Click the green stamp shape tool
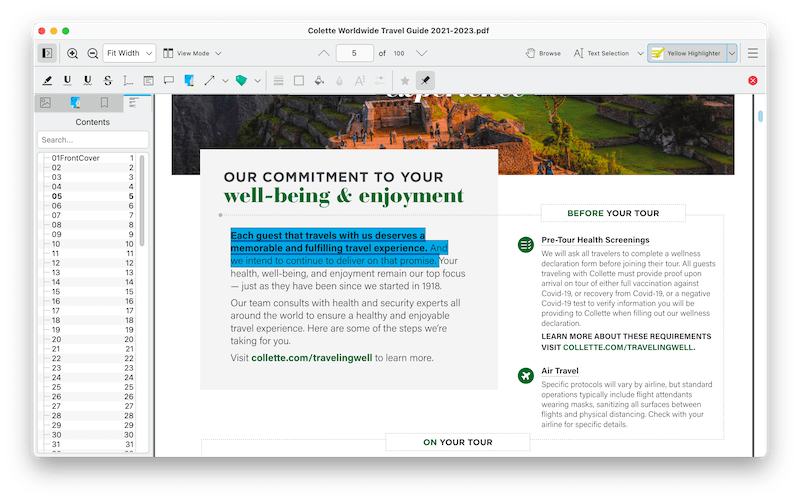This screenshot has height=501, width=800. pos(240,80)
